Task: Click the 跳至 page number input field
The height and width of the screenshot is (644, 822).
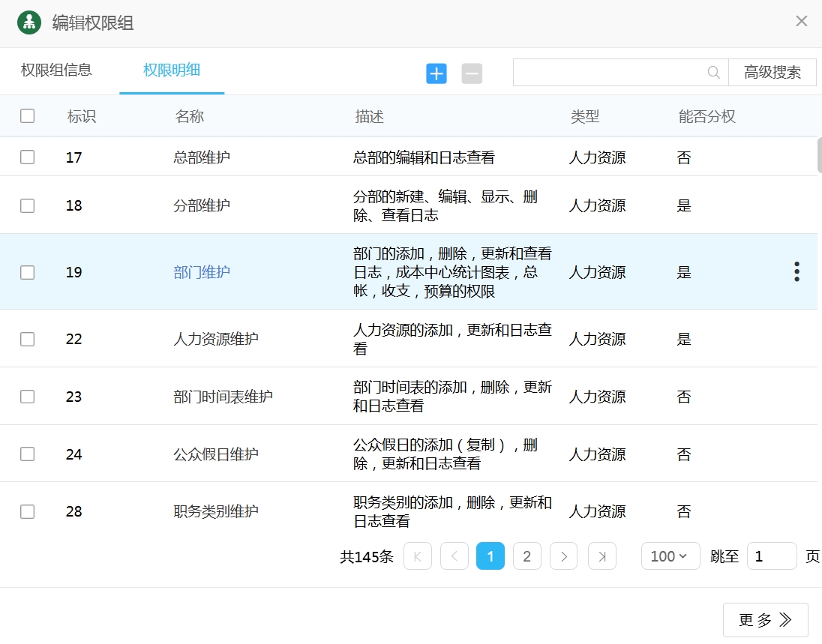Action: coord(771,556)
